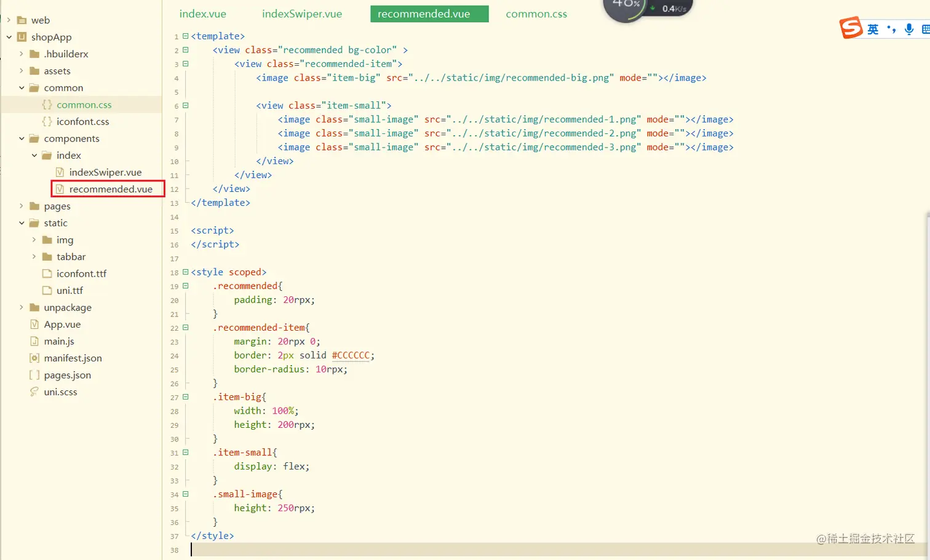Expand the unpackage folder arrow
This screenshot has width=930, height=560.
(x=22, y=307)
